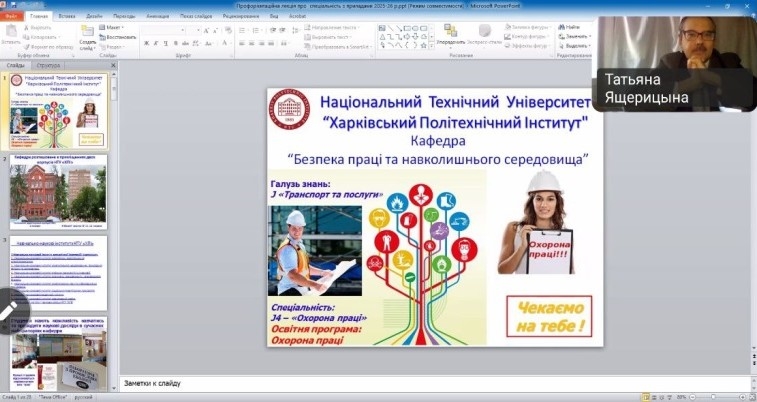
Task: Open the Упорядочить arrange menu
Action: [x=450, y=36]
